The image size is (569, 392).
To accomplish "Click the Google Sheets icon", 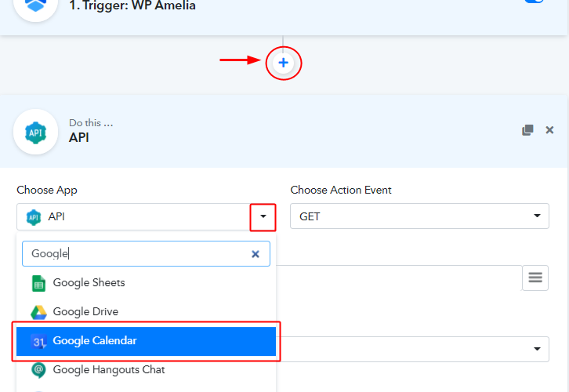I will click(x=38, y=283).
